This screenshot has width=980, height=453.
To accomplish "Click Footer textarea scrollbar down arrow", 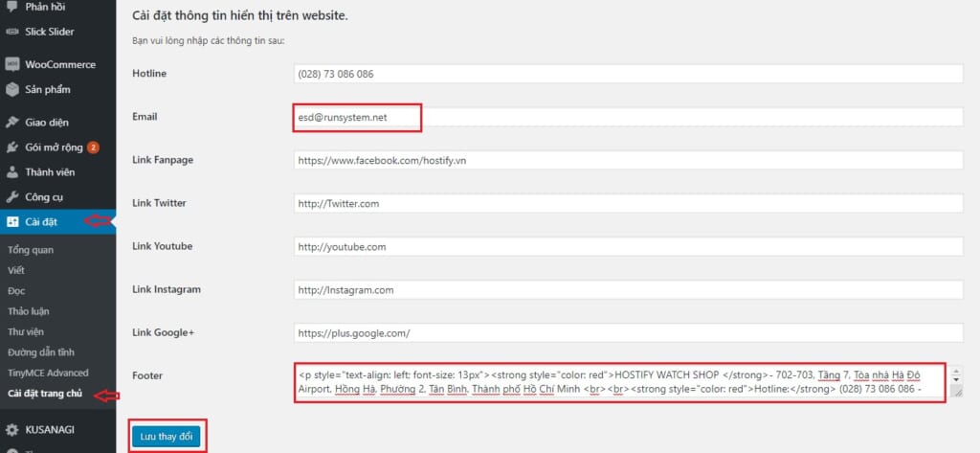I will (x=956, y=380).
